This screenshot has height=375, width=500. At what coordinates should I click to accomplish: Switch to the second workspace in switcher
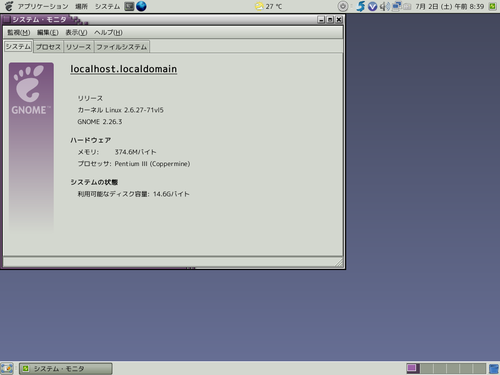tap(426, 368)
